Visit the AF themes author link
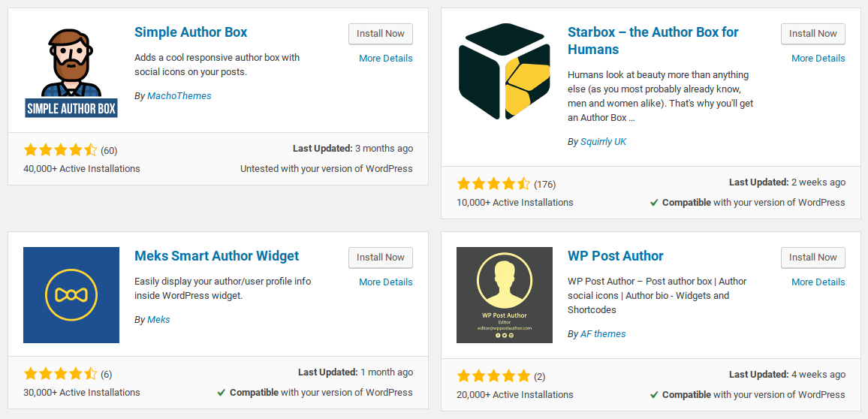 point(603,334)
